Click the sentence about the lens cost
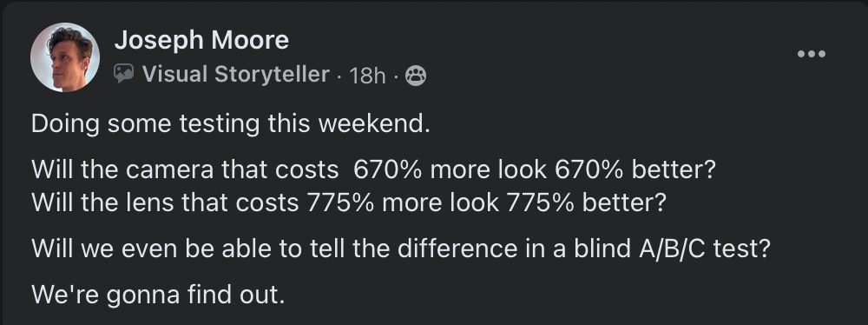 [x=349, y=202]
